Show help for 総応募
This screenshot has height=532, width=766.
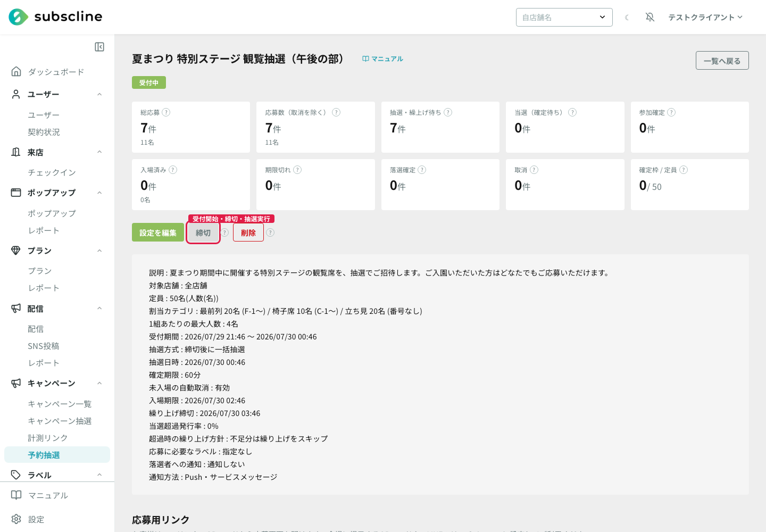(x=166, y=112)
